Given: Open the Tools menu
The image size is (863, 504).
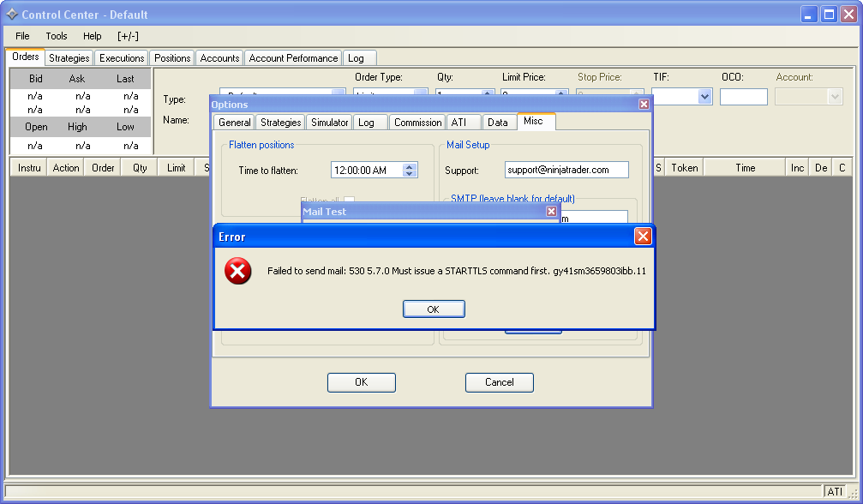Looking at the screenshot, I should click(57, 36).
